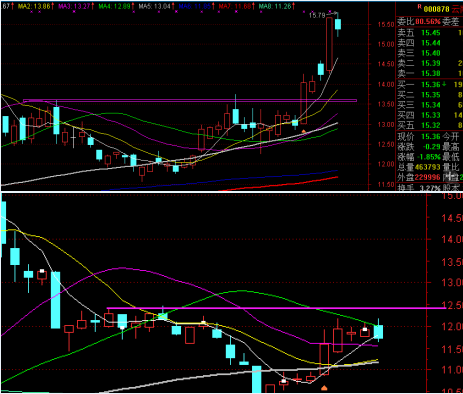Viewport: 463px width, 394px height.
Task: Select magenta horizontal line near 12.5 in lower chart
Action: 276,308
